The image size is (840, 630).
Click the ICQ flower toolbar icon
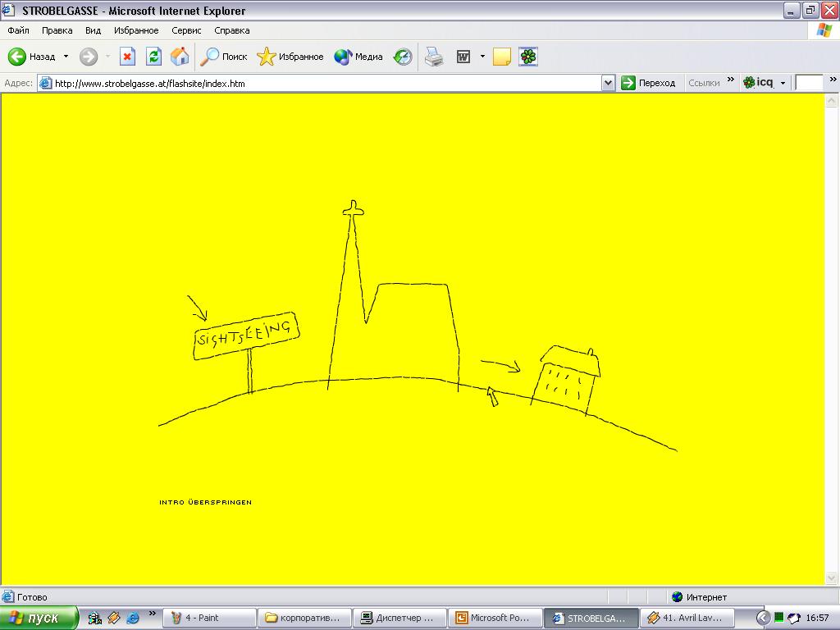[x=528, y=57]
